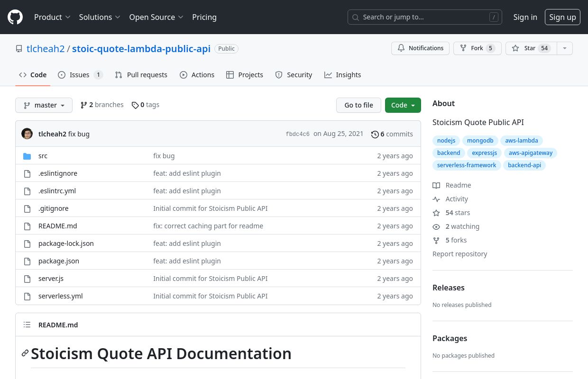Open the Readme link in About

tap(452, 185)
